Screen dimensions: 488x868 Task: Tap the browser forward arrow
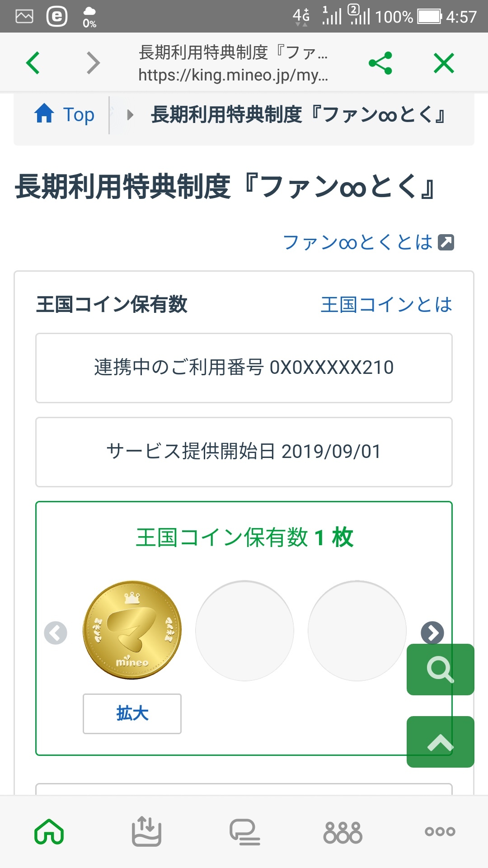(x=93, y=63)
